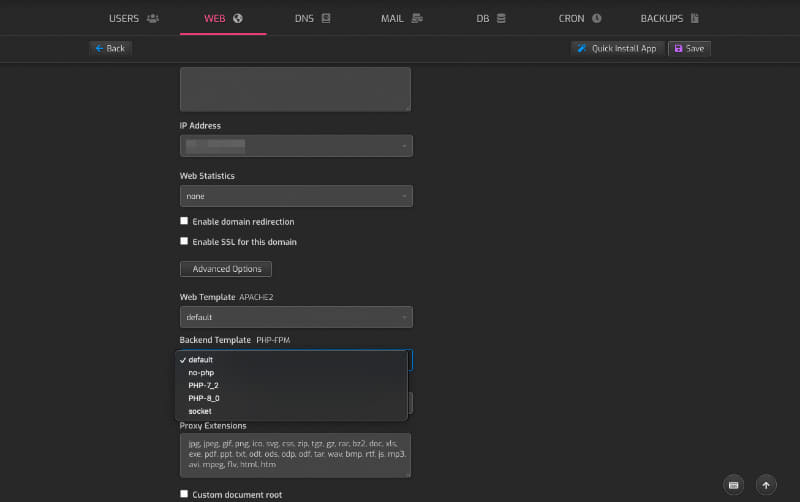Open the Web Template dropdown
The image size is (800, 502).
[x=296, y=317]
